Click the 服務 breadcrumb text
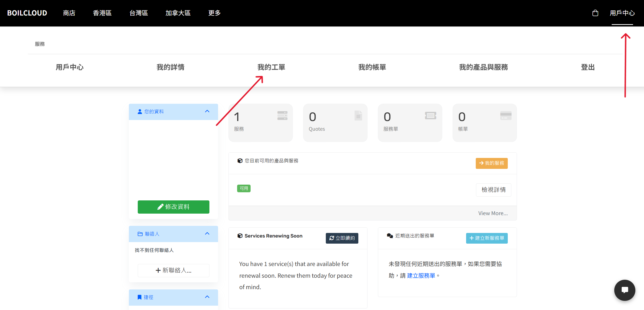 point(40,44)
